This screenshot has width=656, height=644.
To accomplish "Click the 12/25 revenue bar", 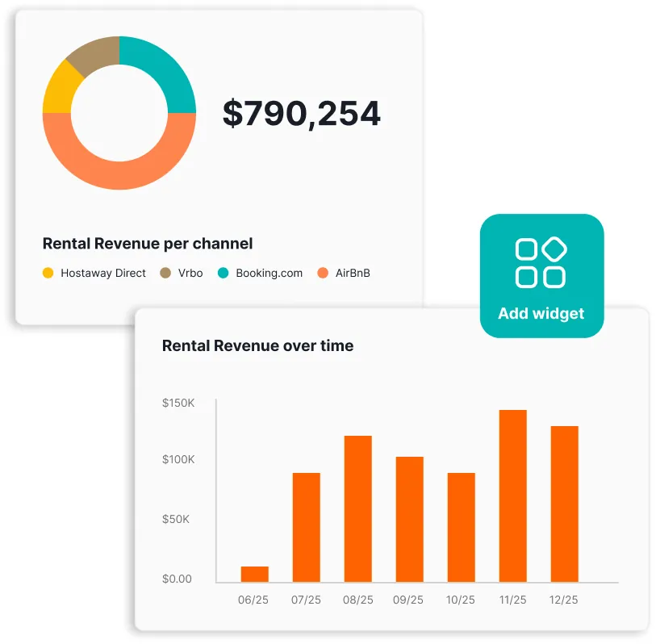I will (x=564, y=504).
